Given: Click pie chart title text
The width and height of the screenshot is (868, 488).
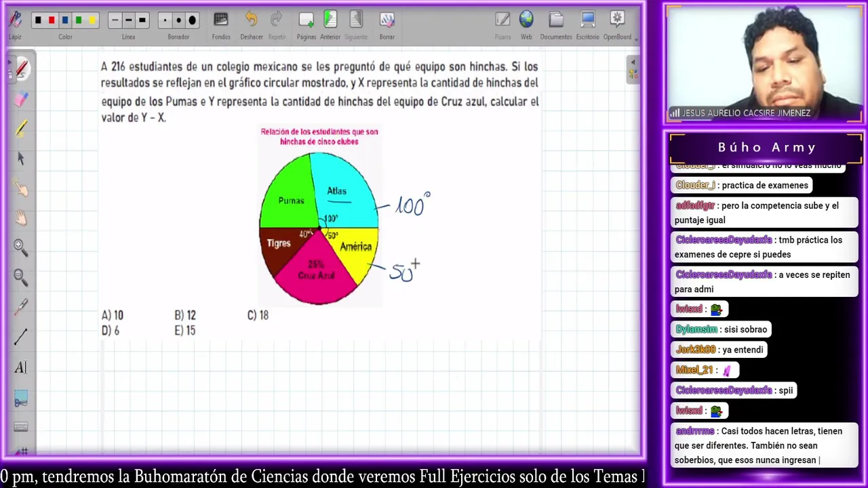Looking at the screenshot, I should (x=319, y=136).
